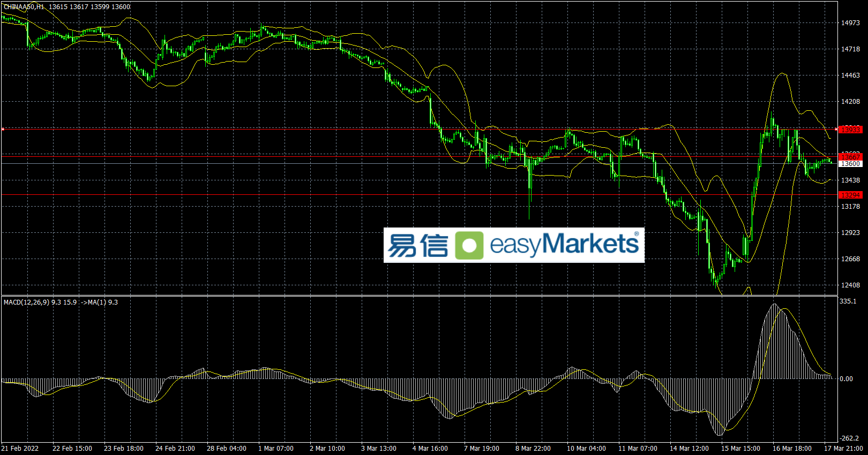Select the red 13667 price level tag
This screenshot has width=868, height=455.
pos(850,156)
